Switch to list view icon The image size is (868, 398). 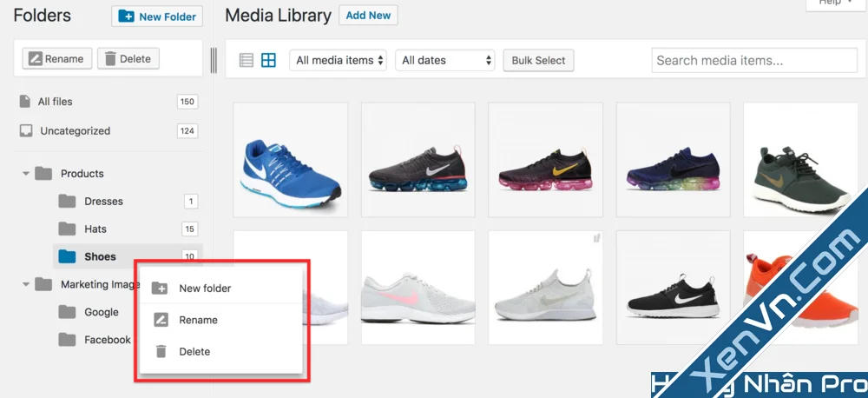(x=247, y=61)
